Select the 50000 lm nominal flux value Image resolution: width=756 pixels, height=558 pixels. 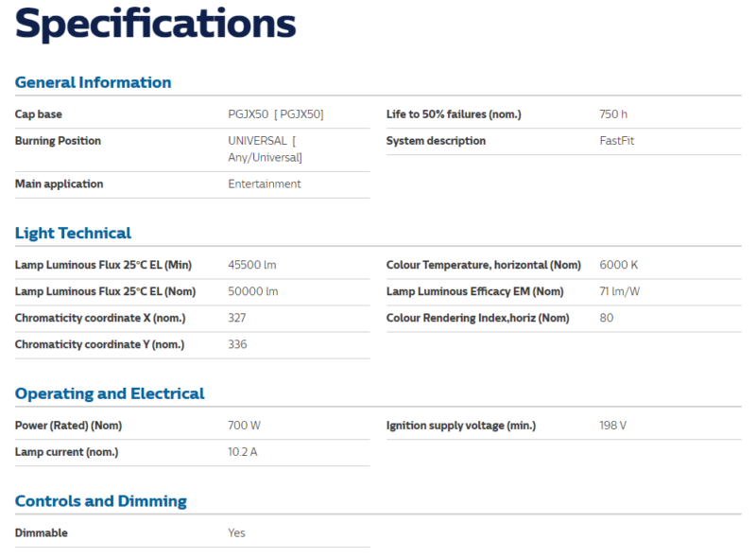click(253, 291)
